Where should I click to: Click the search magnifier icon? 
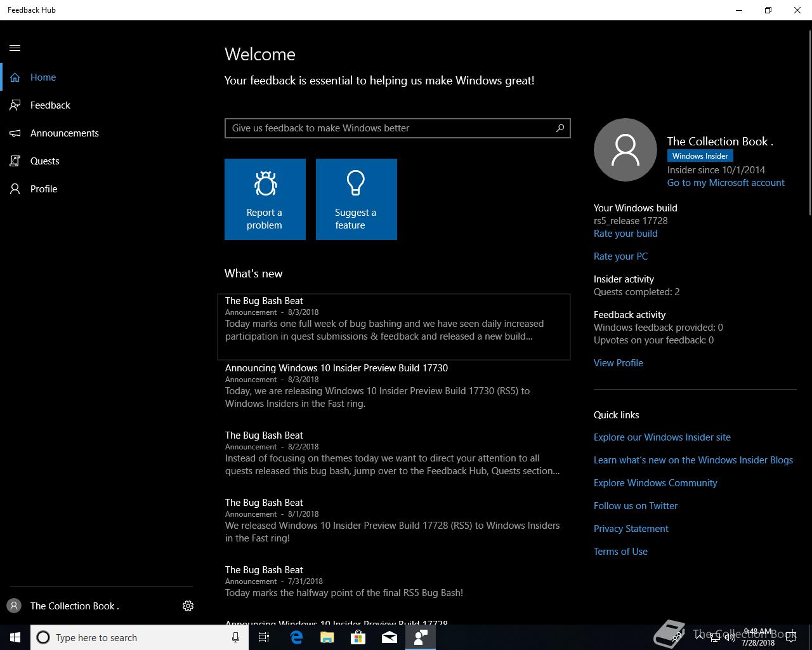tap(560, 128)
